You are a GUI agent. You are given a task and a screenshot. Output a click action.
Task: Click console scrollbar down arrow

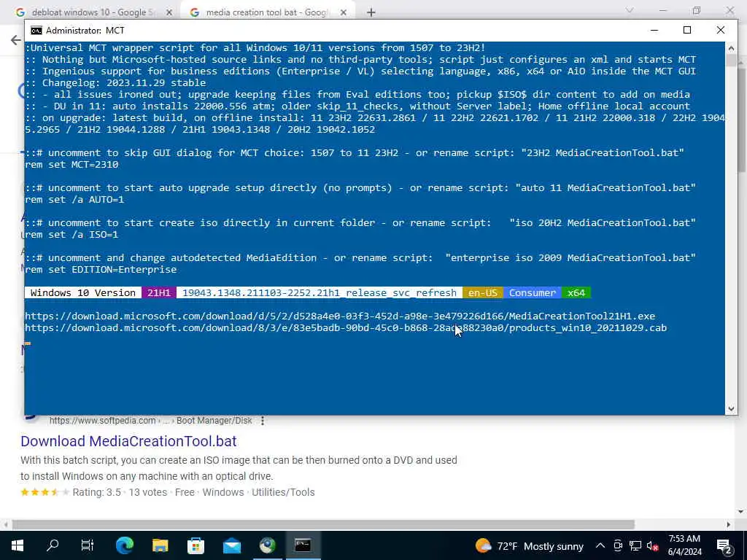(731, 408)
